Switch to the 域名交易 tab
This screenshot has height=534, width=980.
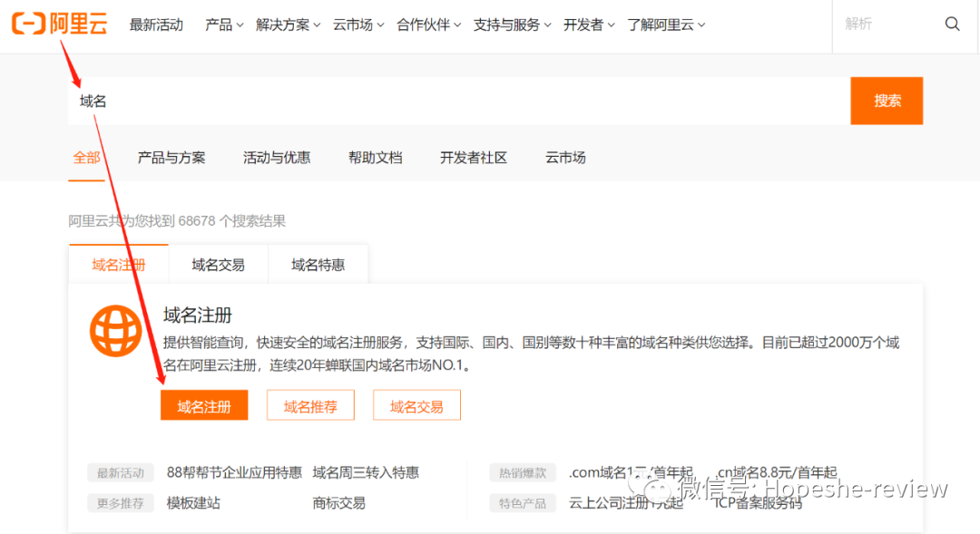pyautogui.click(x=218, y=264)
